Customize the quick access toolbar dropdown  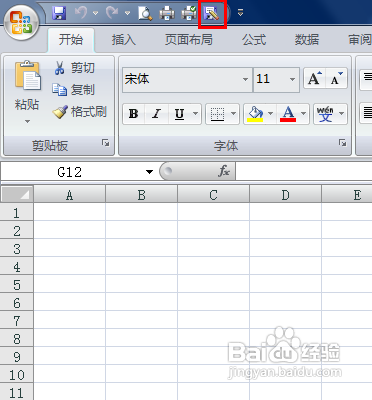(x=240, y=13)
